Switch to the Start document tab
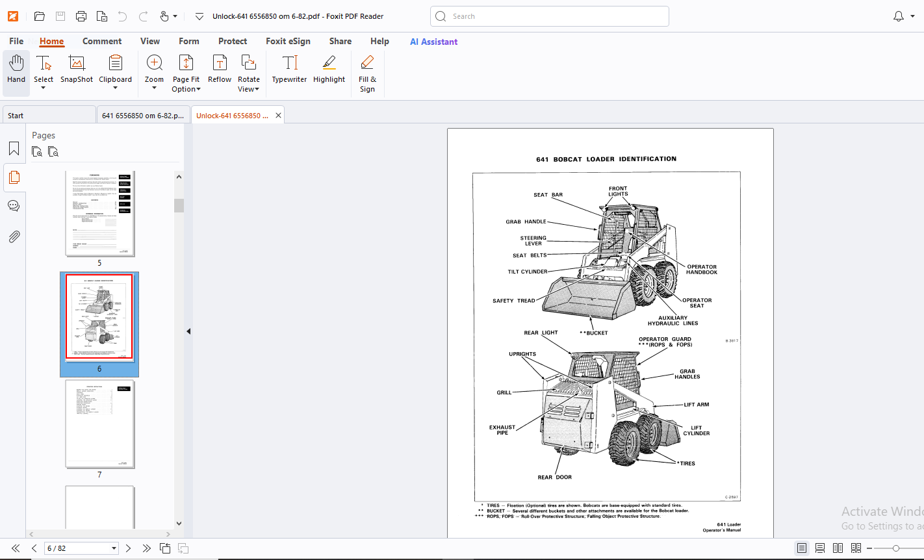The width and height of the screenshot is (924, 560). (49, 115)
